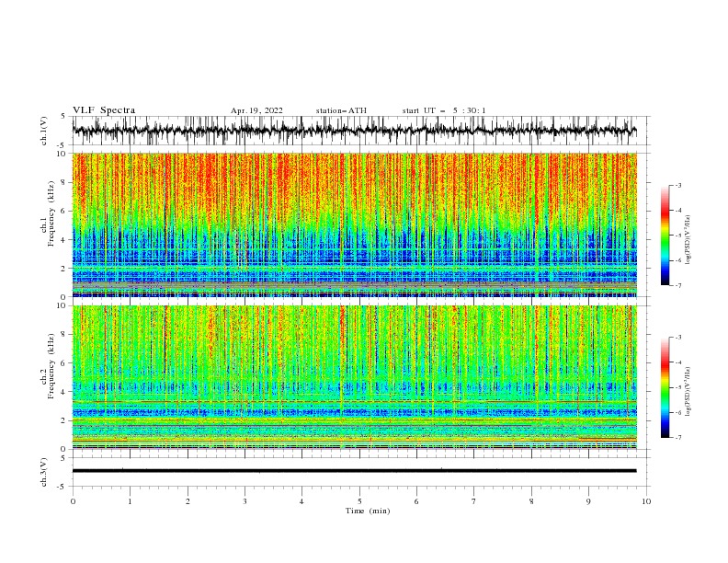Click the ch.3 black voltage trace
This screenshot has width=728, height=563.
point(354,471)
